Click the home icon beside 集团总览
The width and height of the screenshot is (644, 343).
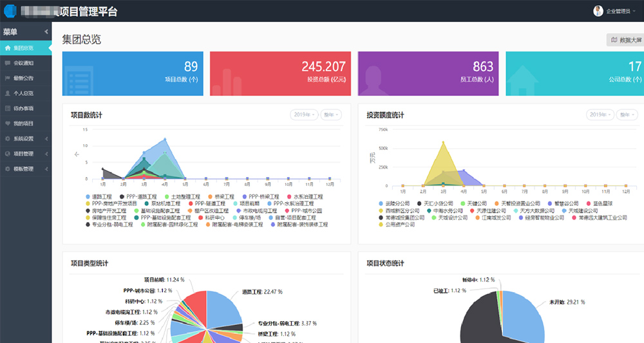[x=7, y=48]
